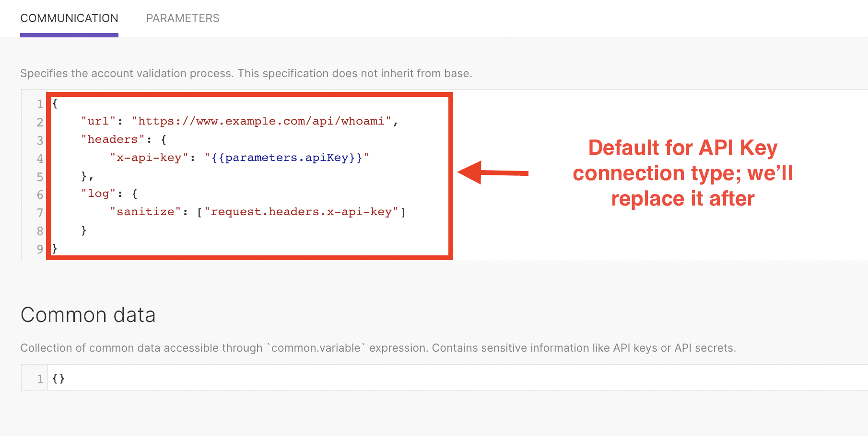The height and width of the screenshot is (436, 868).
Task: Select the COMMUNICATION tab
Action: 69,18
